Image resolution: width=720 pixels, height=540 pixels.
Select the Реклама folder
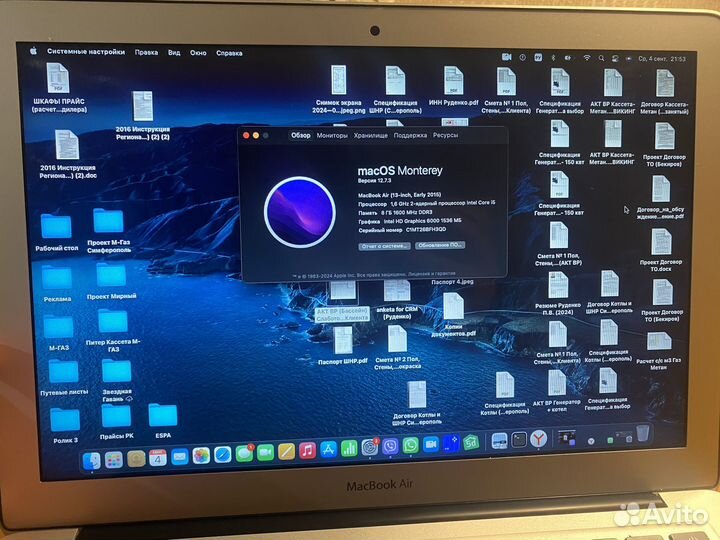point(57,284)
